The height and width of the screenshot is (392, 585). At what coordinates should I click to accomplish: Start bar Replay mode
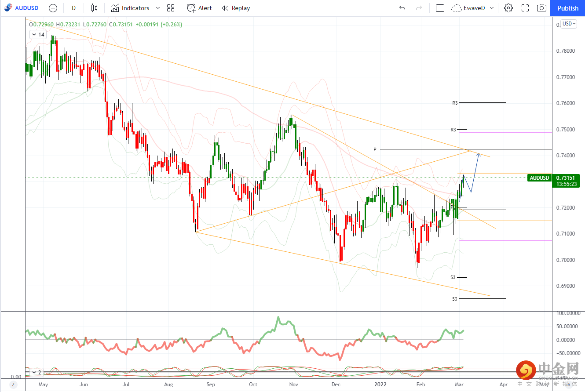(x=236, y=8)
